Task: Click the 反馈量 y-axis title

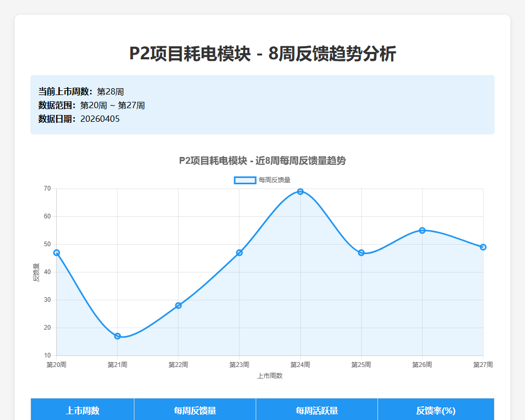Action: pos(36,272)
